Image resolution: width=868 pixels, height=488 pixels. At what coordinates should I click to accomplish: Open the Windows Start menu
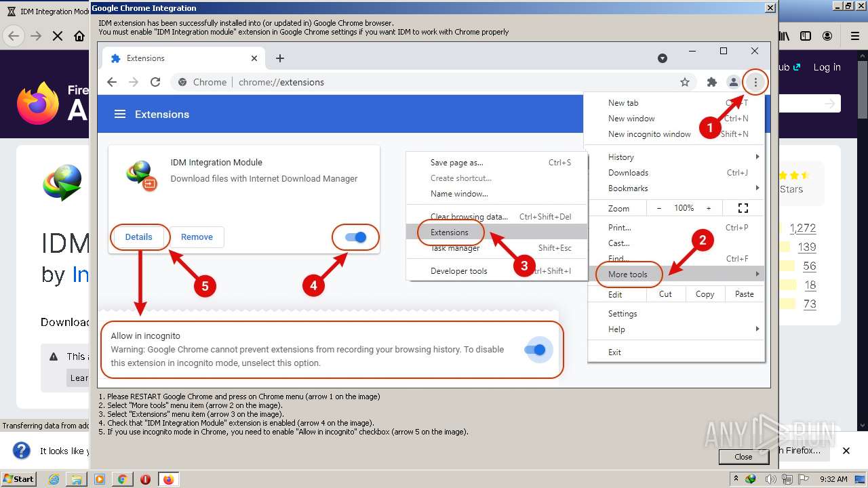click(19, 479)
